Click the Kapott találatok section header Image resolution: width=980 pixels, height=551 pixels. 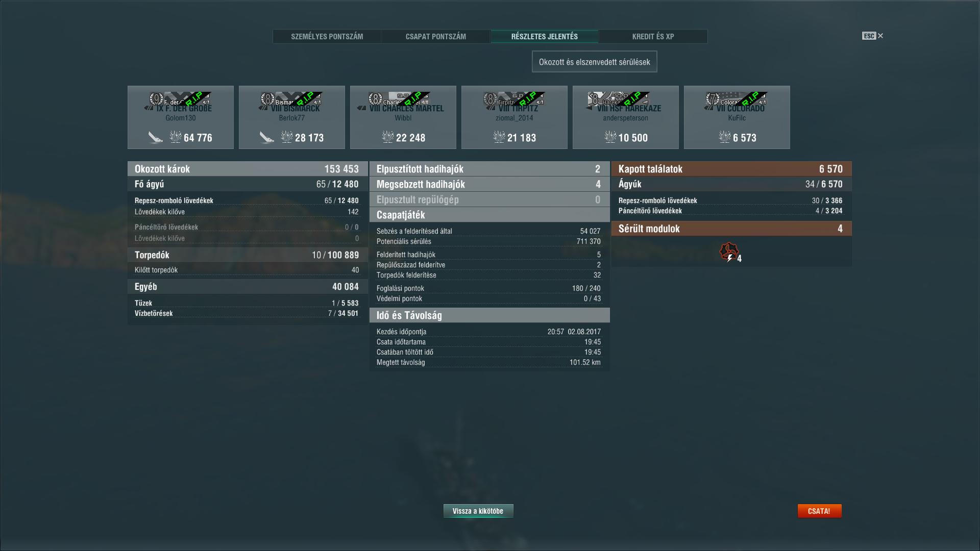(731, 169)
